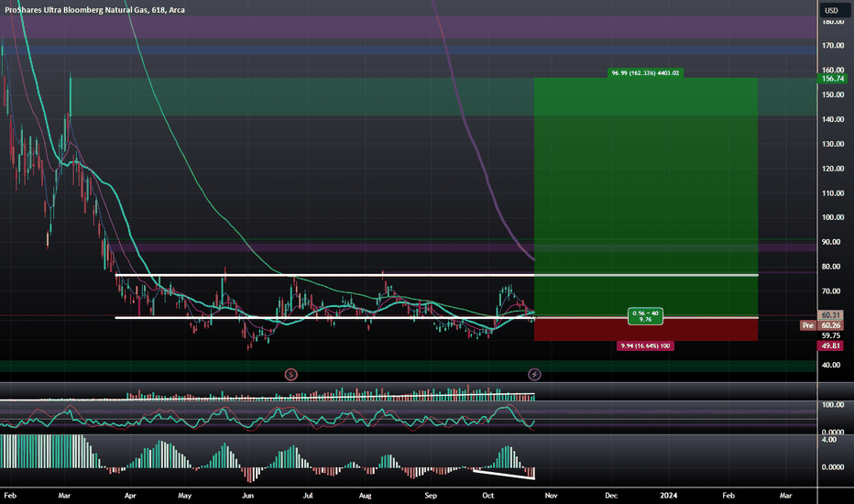Image resolution: width=854 pixels, height=504 pixels.
Task: Select the risk/reward label '0.56 ~ 40 9.76'
Action: [645, 316]
